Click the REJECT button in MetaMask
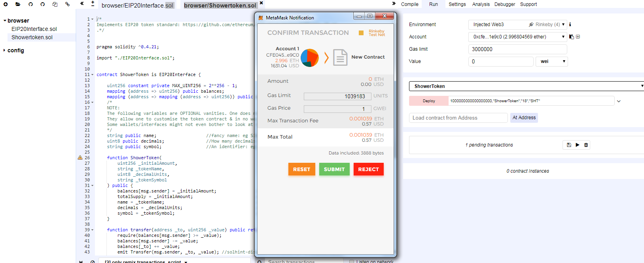The image size is (644, 263). tap(369, 169)
